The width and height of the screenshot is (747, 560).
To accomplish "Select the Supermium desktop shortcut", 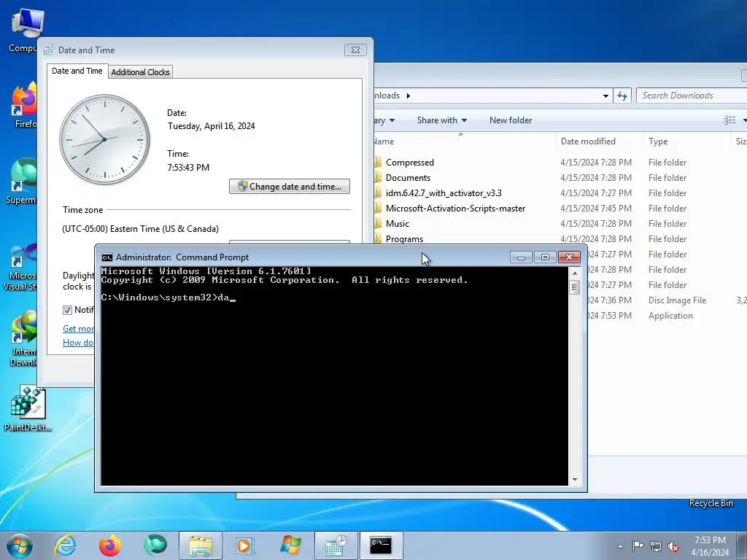I will coord(22,182).
